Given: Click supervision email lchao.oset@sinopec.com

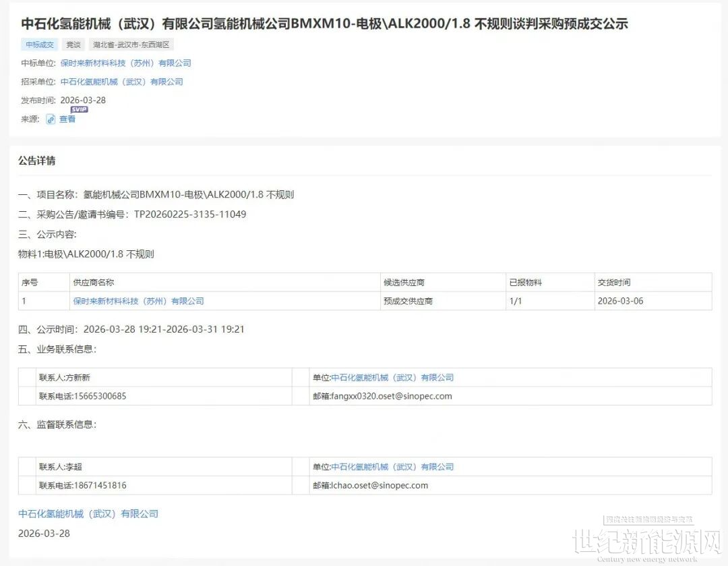Looking at the screenshot, I should 380,485.
